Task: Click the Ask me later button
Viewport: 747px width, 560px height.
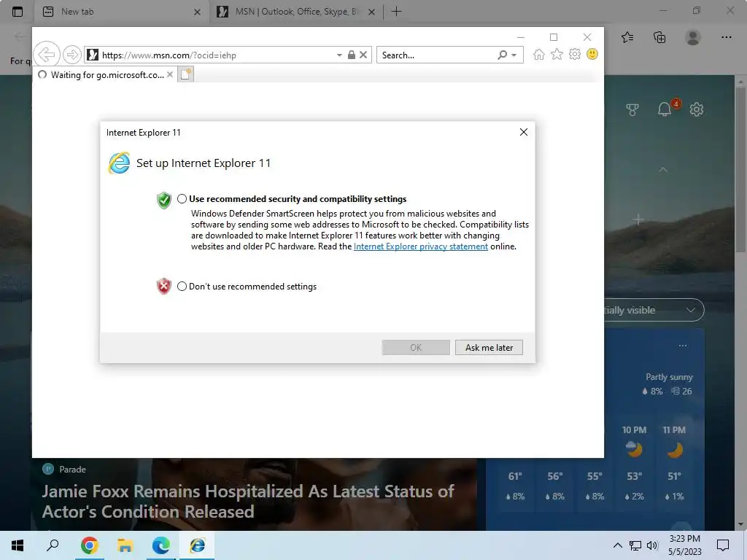Action: coord(489,348)
